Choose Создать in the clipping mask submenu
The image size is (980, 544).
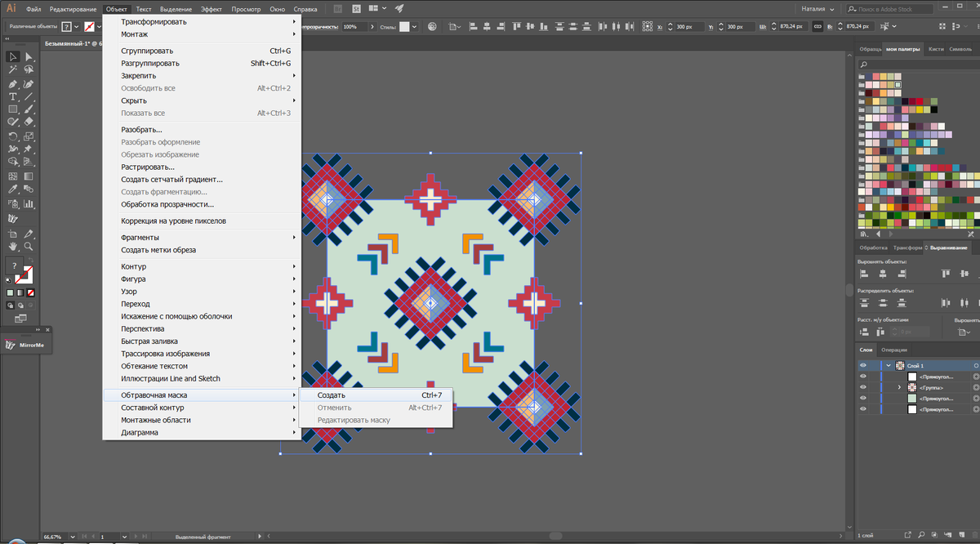pyautogui.click(x=332, y=395)
